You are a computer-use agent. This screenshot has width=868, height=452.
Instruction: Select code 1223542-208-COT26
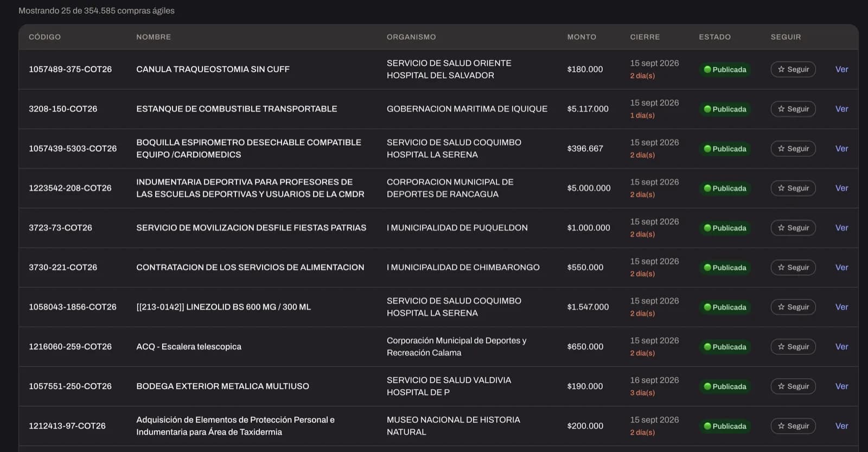(x=70, y=188)
